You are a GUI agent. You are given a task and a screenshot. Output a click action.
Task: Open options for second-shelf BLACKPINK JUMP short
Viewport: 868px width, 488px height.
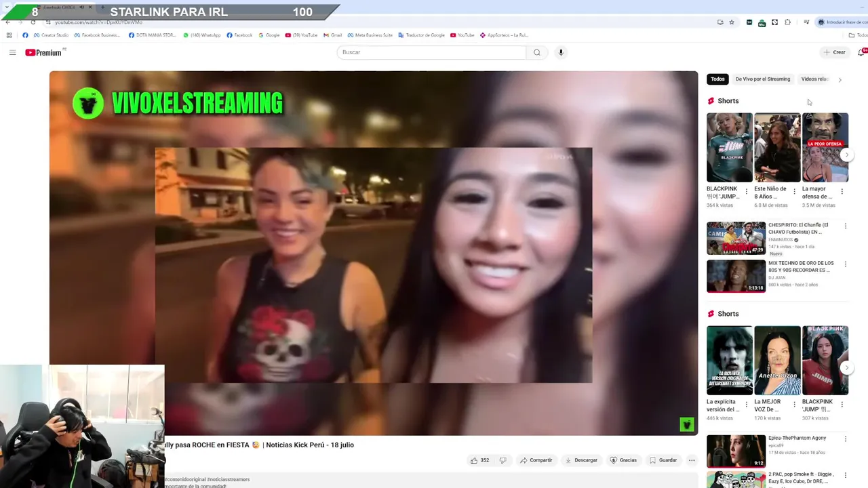click(842, 405)
